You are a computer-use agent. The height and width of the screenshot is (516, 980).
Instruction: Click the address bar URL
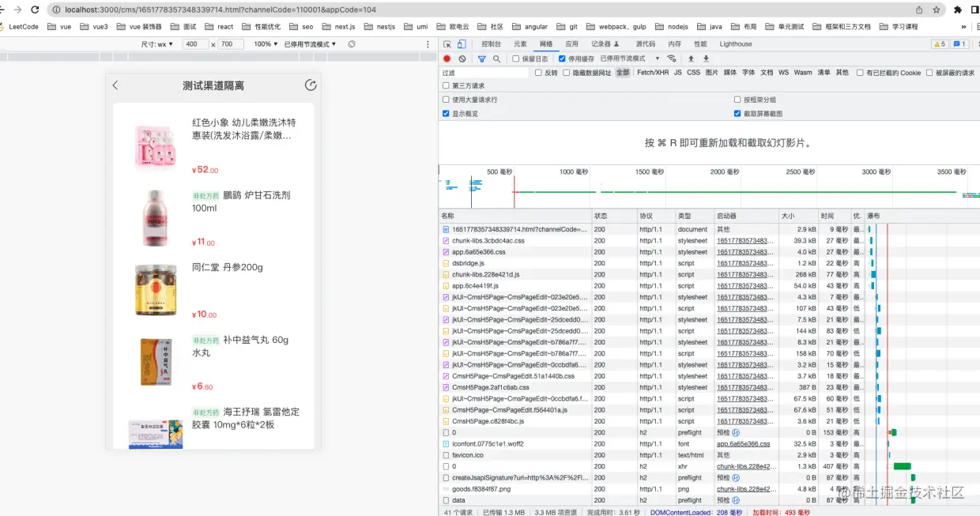point(220,9)
